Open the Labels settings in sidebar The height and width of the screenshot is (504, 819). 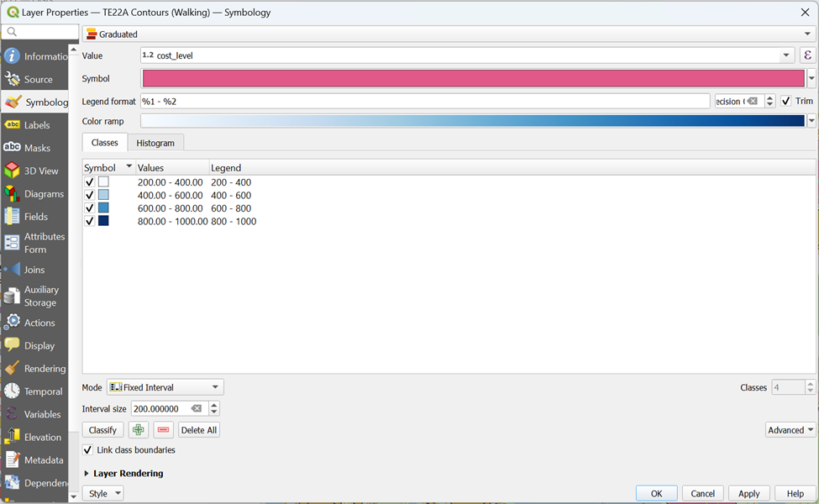(36, 125)
